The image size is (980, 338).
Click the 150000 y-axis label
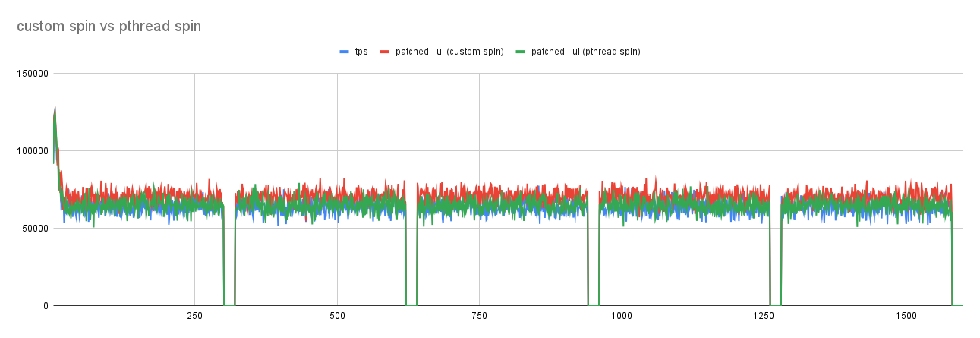click(32, 74)
